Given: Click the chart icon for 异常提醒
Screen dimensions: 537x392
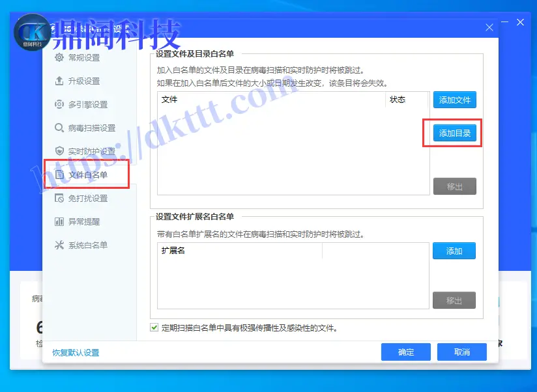Looking at the screenshot, I should pos(60,221).
